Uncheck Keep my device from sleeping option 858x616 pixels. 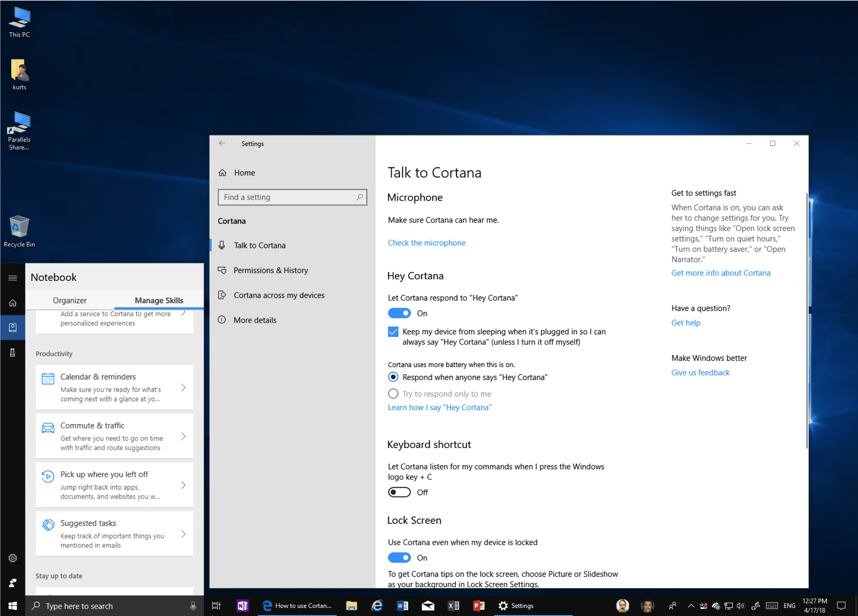393,332
